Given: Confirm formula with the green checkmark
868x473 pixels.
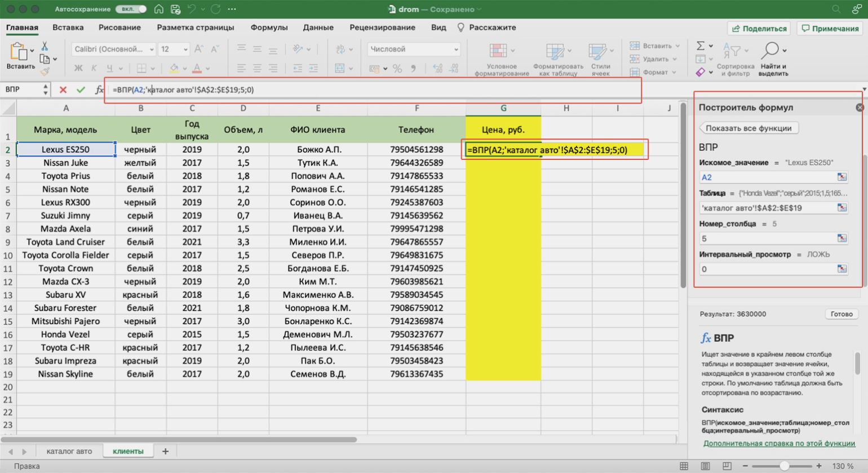Looking at the screenshot, I should pos(81,90).
